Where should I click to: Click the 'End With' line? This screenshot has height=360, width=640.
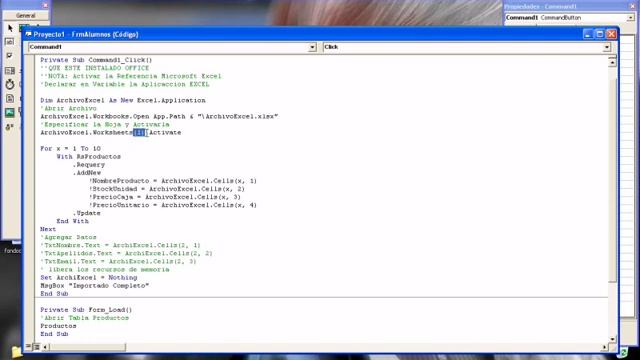coord(73,221)
